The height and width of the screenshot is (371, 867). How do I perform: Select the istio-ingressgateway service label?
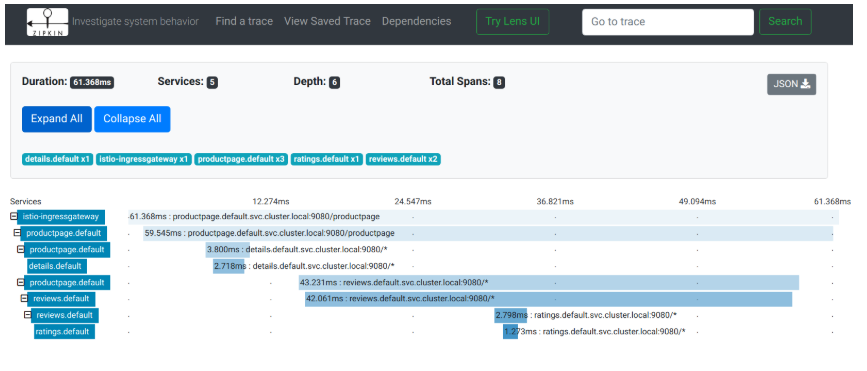click(61, 217)
